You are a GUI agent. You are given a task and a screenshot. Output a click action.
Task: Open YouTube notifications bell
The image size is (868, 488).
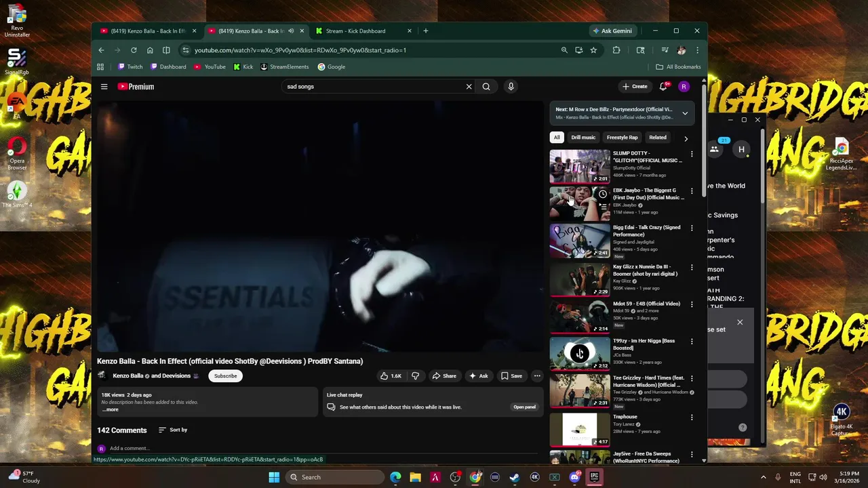coord(663,87)
